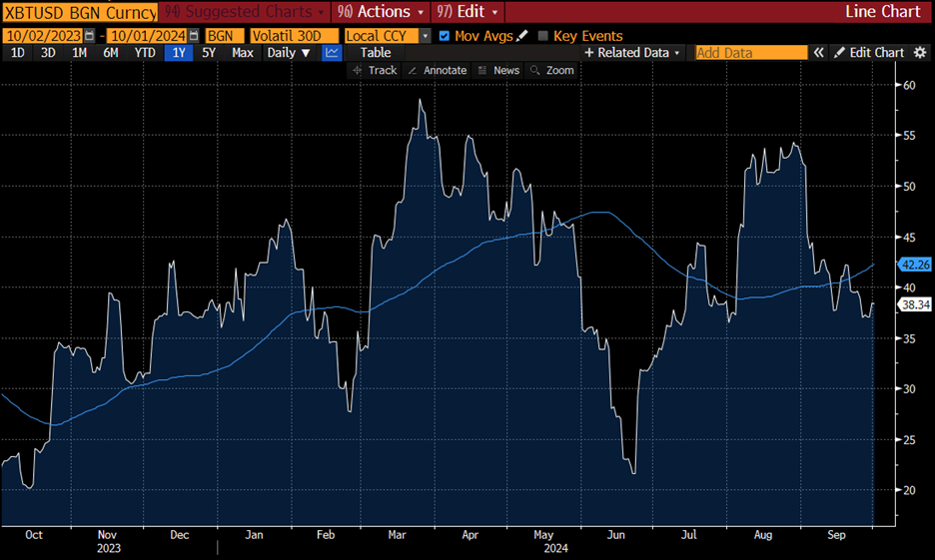This screenshot has height=560, width=935.
Task: Enable the Key Events checkbox
Action: point(542,36)
